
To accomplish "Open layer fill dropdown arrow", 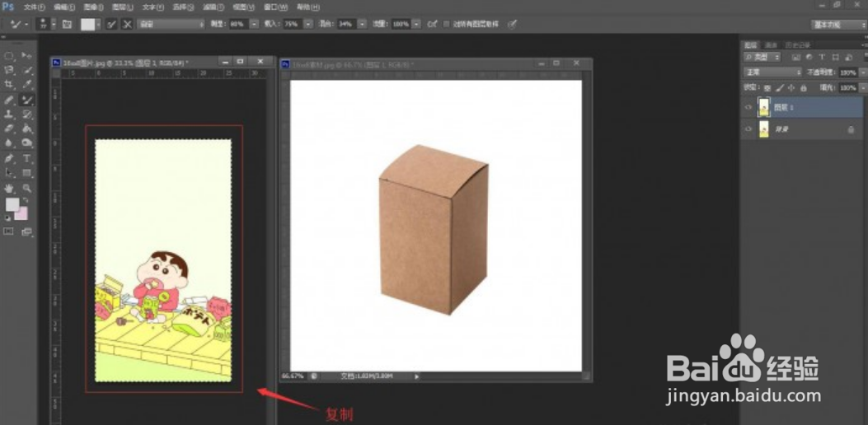I will 862,88.
